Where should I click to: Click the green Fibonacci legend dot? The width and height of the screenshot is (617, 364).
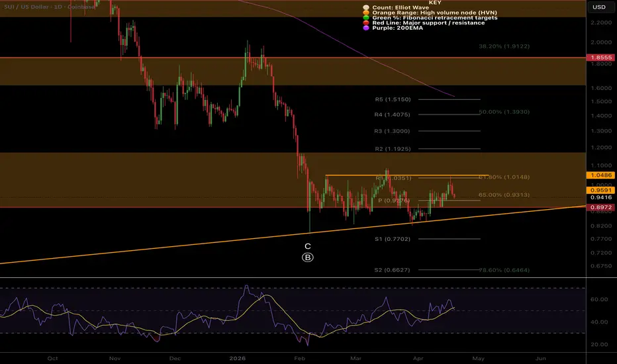pyautogui.click(x=366, y=18)
